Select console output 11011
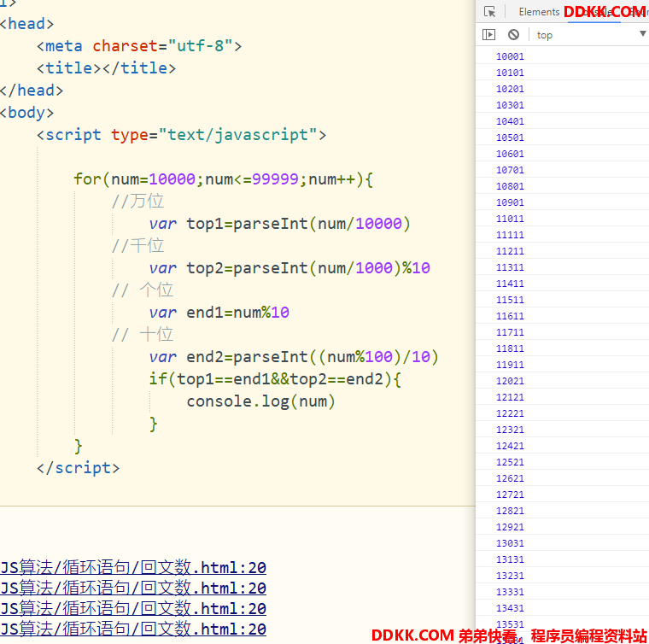This screenshot has height=644, width=649. [510, 219]
